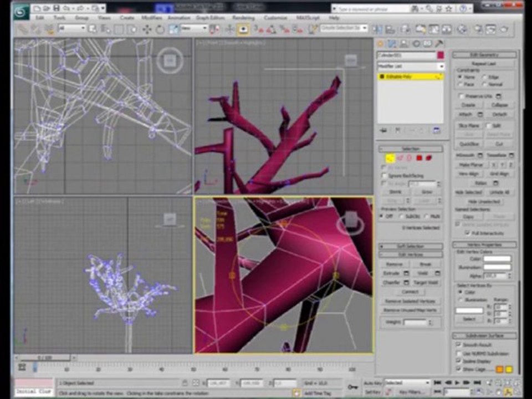This screenshot has width=532, height=399.
Task: Open the Modifiers menu
Action: coord(152,18)
